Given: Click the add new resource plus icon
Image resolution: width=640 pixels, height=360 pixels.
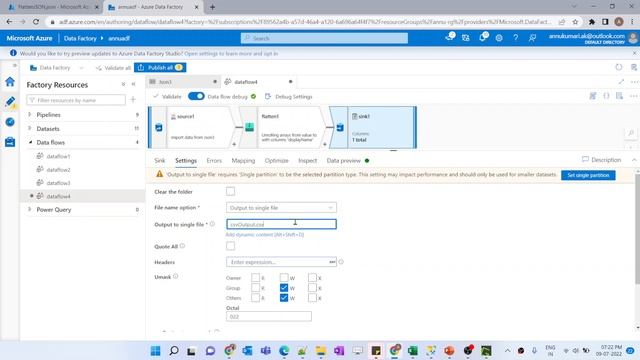Looking at the screenshot, I should click(x=133, y=100).
